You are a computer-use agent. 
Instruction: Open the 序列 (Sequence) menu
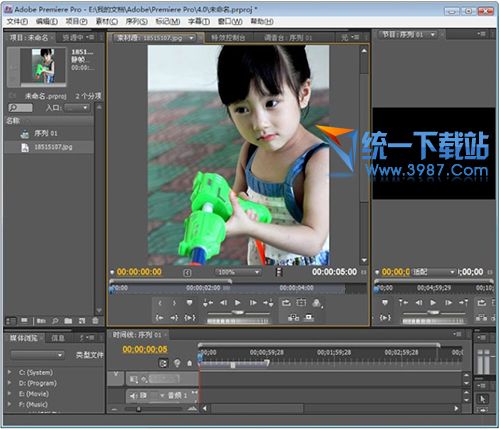137,22
